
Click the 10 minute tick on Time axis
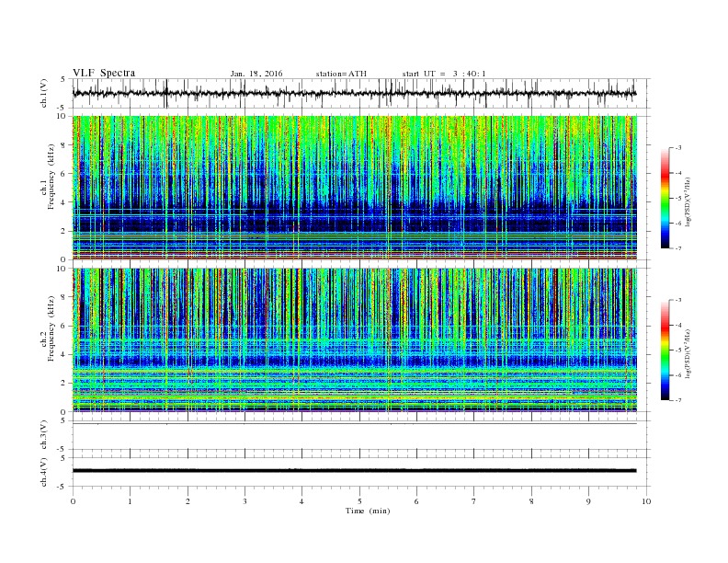(x=646, y=501)
